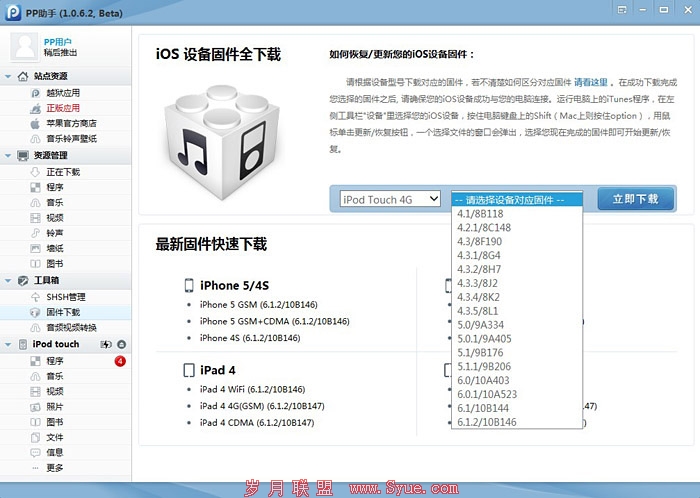Click the 照片 icon under iPod touch

pyautogui.click(x=35, y=407)
